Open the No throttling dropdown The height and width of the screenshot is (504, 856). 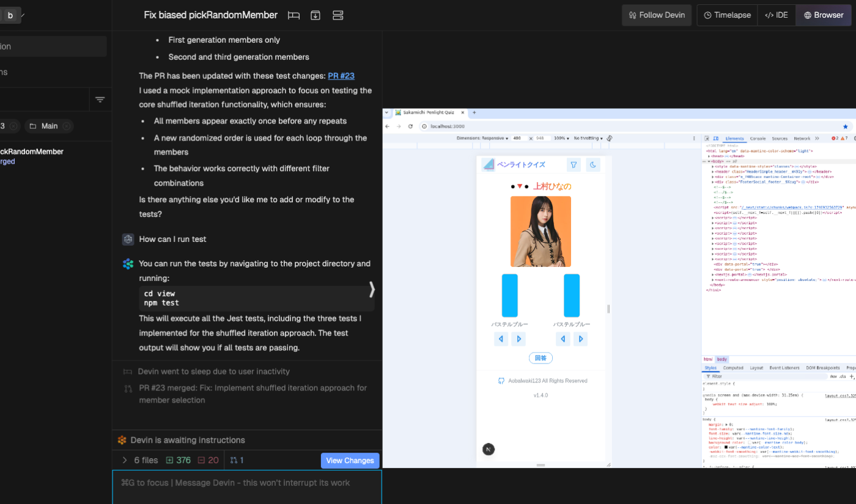(589, 139)
